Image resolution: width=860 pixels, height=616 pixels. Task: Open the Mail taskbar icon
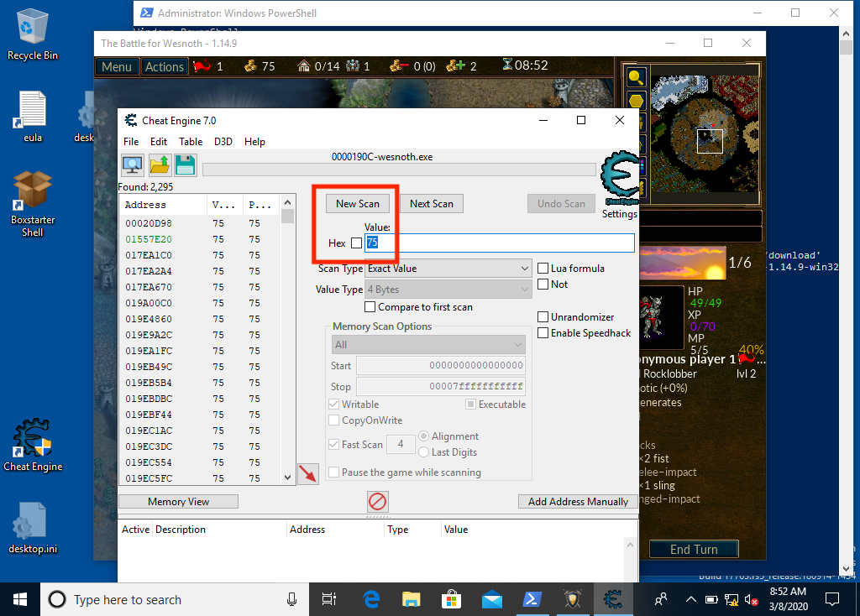[492, 599]
